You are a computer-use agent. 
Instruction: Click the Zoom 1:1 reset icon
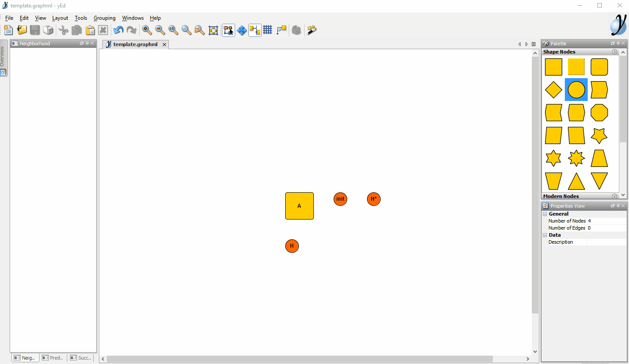173,30
